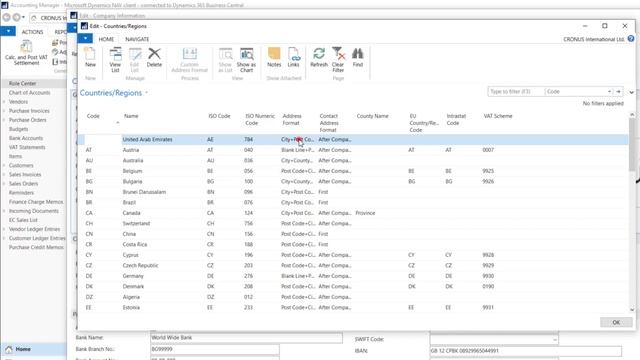Refresh the Countries/Regions list
Viewport: 640px width, 360px height.
[319, 57]
